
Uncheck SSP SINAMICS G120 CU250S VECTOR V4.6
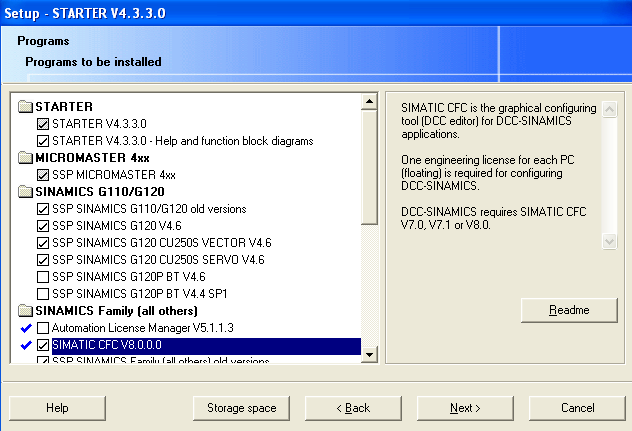(x=43, y=243)
